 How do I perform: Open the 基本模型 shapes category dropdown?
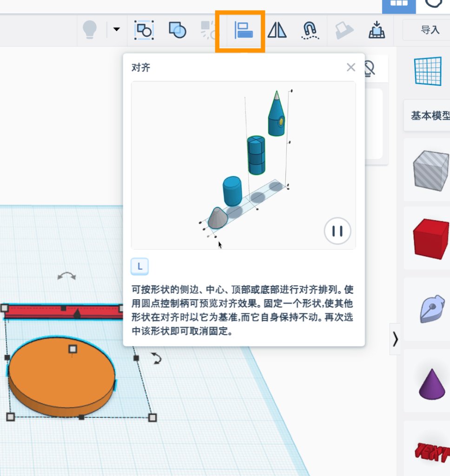point(427,115)
